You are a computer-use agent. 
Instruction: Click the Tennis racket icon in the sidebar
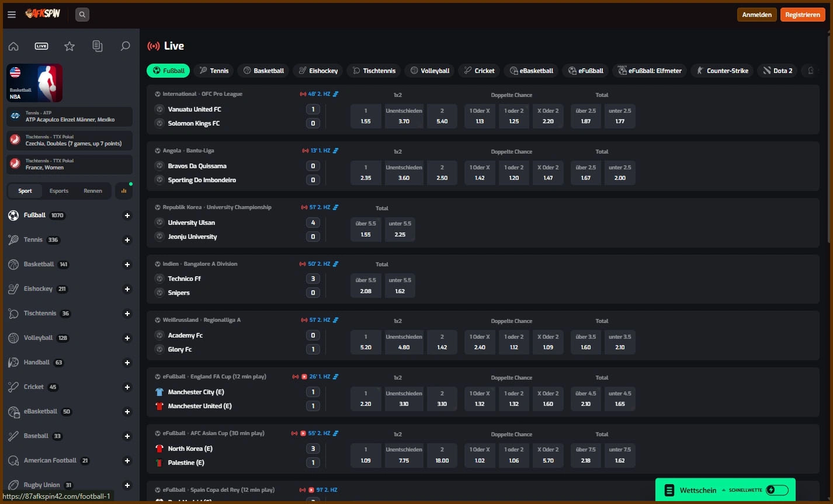pyautogui.click(x=13, y=240)
